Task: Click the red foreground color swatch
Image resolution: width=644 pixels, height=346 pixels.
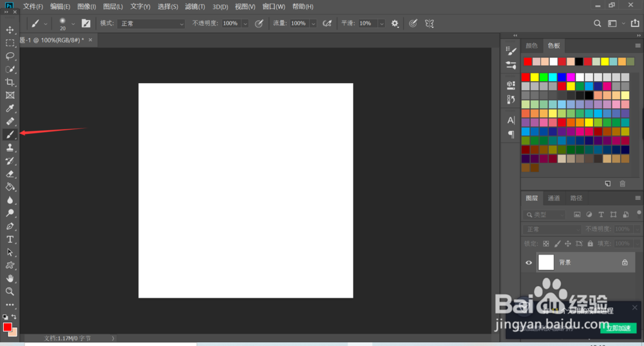Action: pos(7,327)
